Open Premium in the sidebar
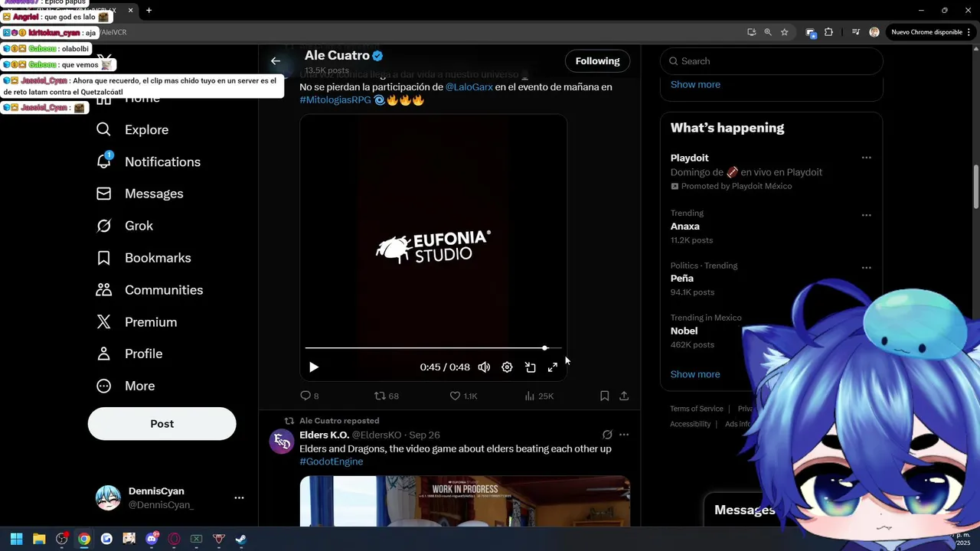The image size is (980, 551). (x=136, y=323)
